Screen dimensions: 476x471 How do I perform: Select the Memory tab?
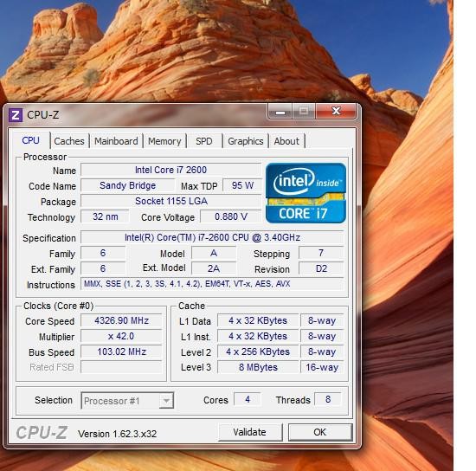coord(164,141)
